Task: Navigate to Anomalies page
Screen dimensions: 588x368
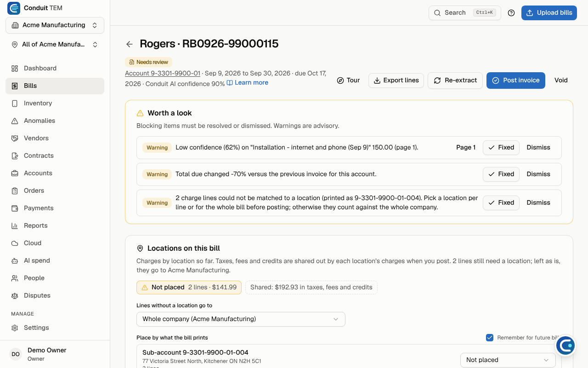Action: [x=55, y=121]
